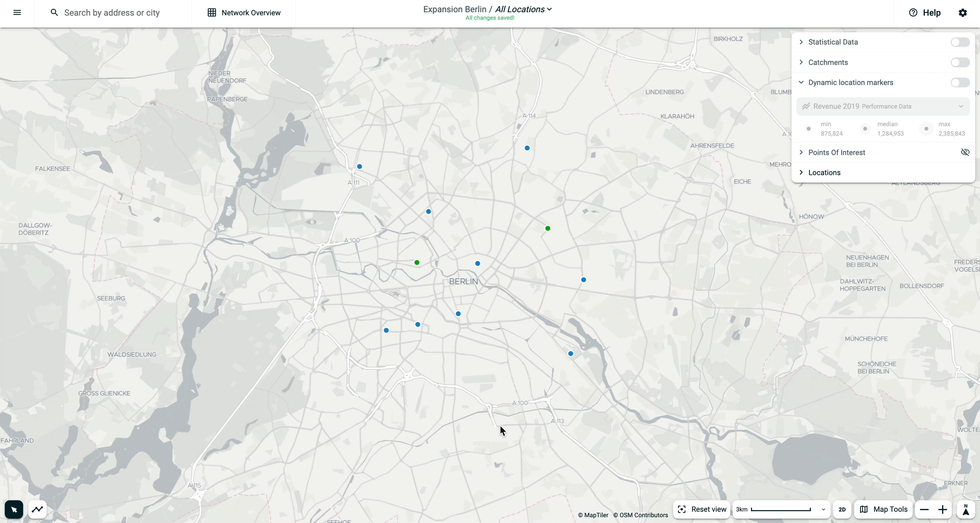Toggle Points Of Interest visibility eye
The height and width of the screenshot is (523, 980).
coord(965,152)
